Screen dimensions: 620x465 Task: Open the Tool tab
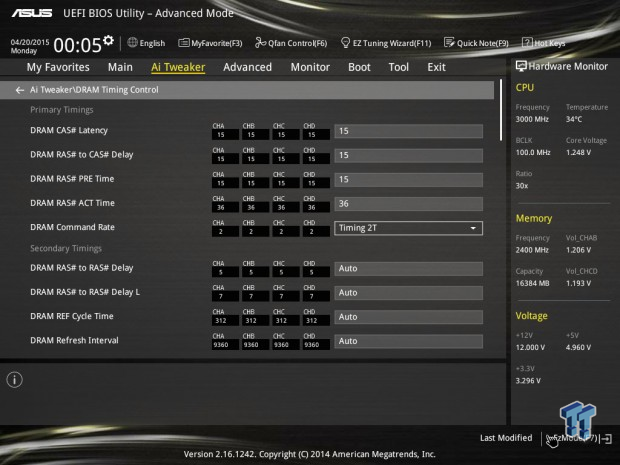click(x=399, y=67)
